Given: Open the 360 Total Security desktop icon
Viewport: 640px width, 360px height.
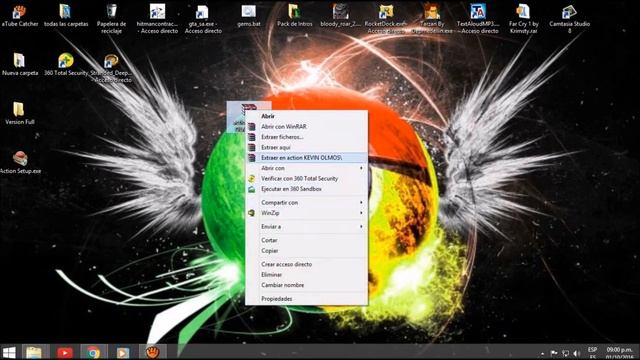Looking at the screenshot, I should pyautogui.click(x=66, y=64).
